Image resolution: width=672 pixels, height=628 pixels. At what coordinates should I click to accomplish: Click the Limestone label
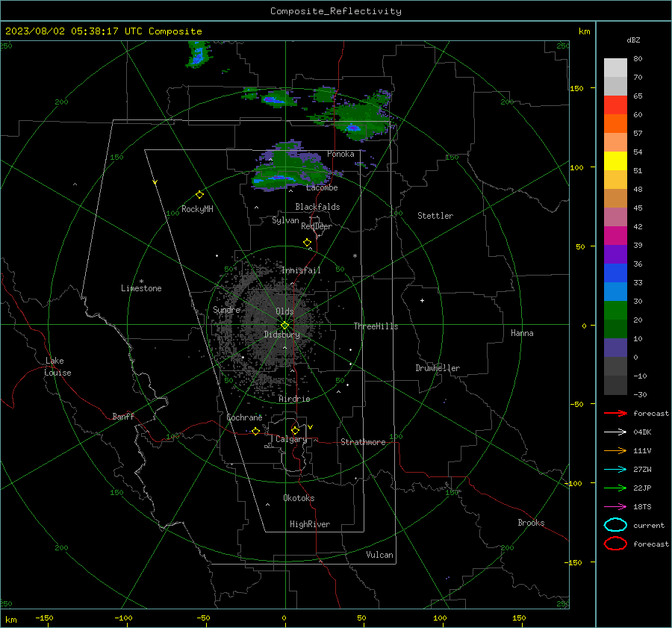click(x=141, y=288)
